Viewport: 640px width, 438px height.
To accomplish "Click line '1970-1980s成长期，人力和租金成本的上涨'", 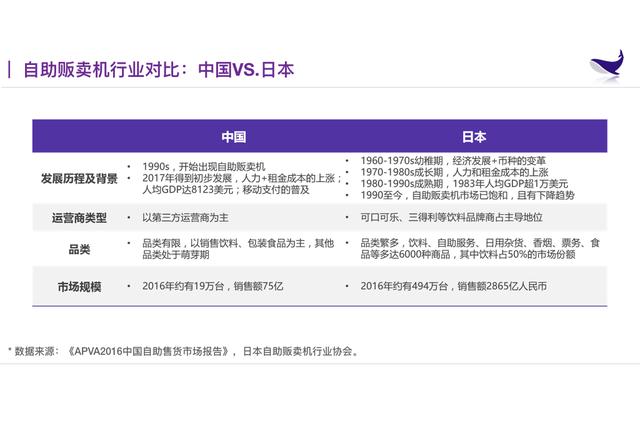I will tap(454, 172).
